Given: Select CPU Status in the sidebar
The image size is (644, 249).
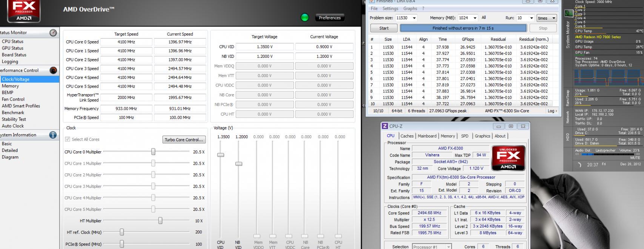Looking at the screenshot, I should (12, 42).
